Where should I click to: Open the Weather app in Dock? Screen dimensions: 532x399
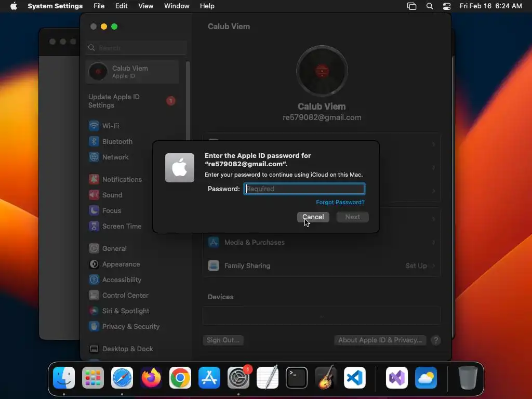pyautogui.click(x=426, y=378)
